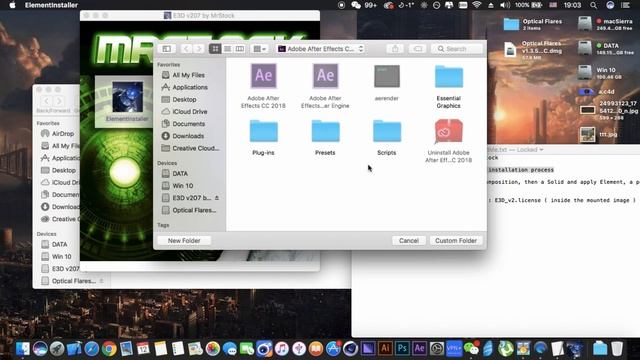Open the ElementInstaller menu in the menu bar
640x360 pixels.
tap(51, 5)
